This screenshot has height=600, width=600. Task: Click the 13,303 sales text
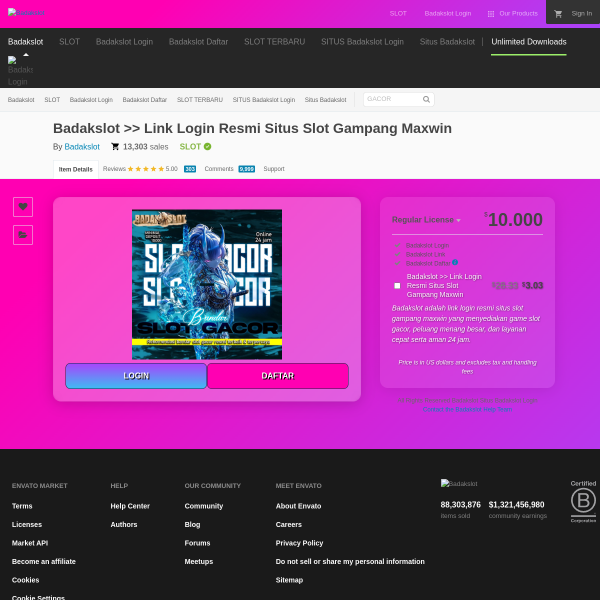coord(145,147)
